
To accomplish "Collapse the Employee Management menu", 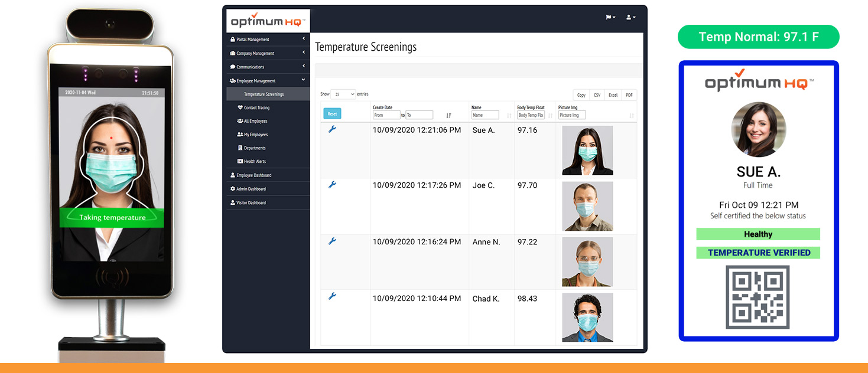I will click(x=268, y=80).
